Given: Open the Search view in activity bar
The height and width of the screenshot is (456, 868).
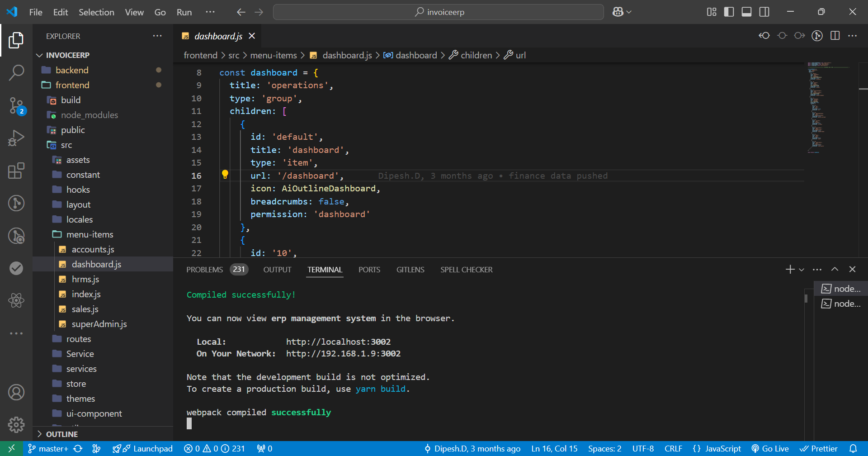Looking at the screenshot, I should tap(16, 72).
